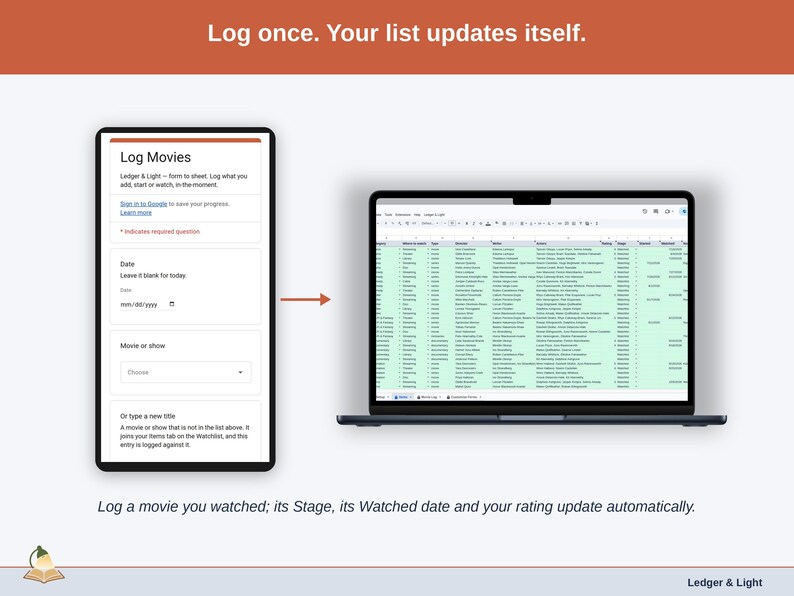
Task: Click the Where to watch column header
Action: tap(414, 243)
